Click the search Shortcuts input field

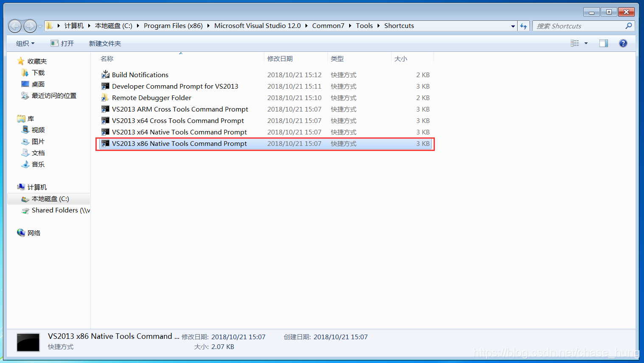coord(579,26)
